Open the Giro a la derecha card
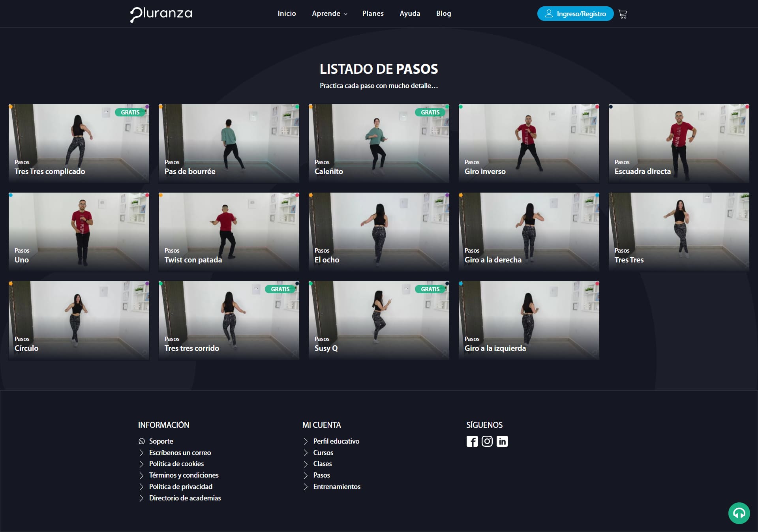 click(x=529, y=232)
